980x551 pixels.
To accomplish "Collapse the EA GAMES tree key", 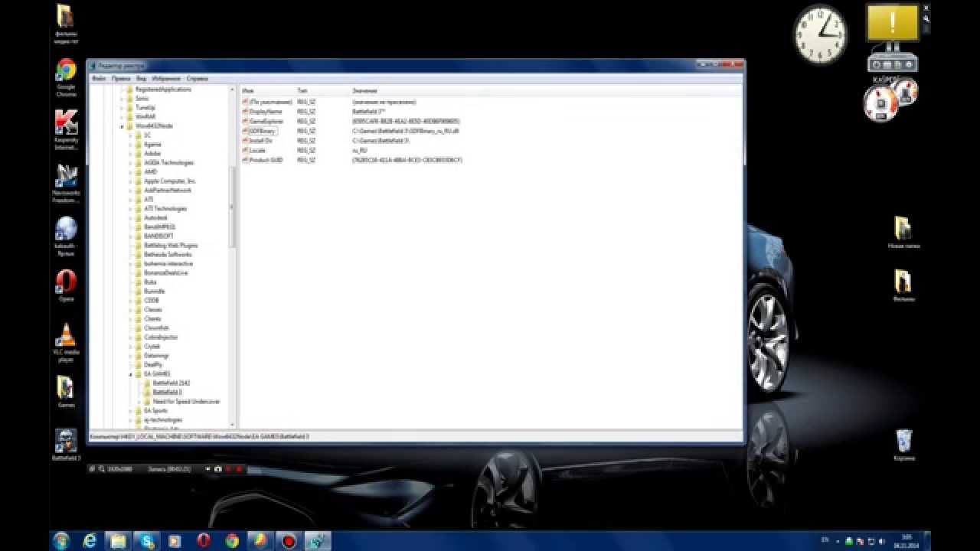I will (131, 374).
